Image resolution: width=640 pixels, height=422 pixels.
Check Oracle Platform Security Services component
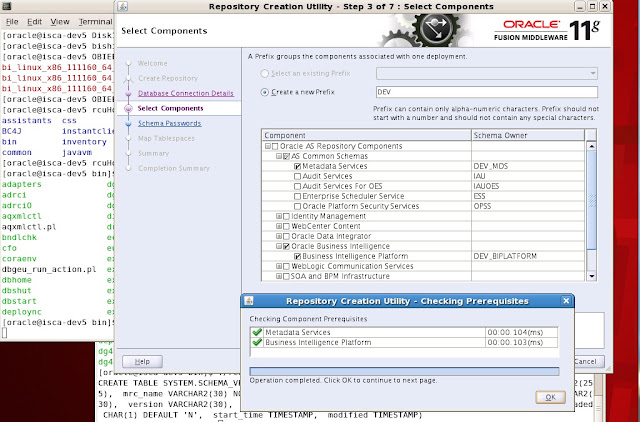(297, 206)
